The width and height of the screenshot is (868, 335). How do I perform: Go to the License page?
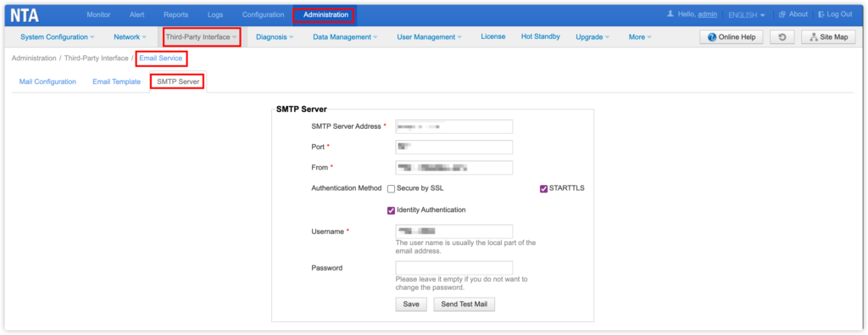click(492, 36)
